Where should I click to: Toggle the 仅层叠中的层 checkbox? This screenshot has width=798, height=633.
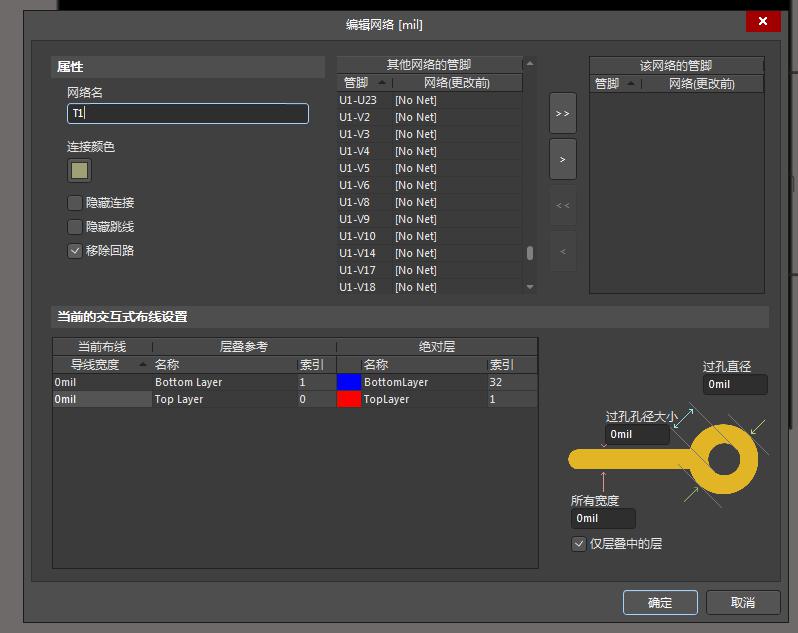(578, 544)
